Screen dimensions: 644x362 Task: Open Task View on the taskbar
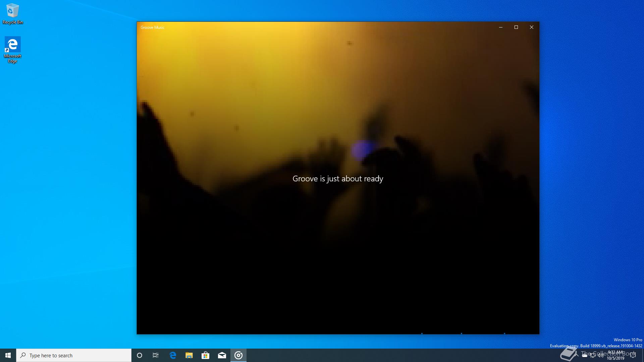coord(156,355)
